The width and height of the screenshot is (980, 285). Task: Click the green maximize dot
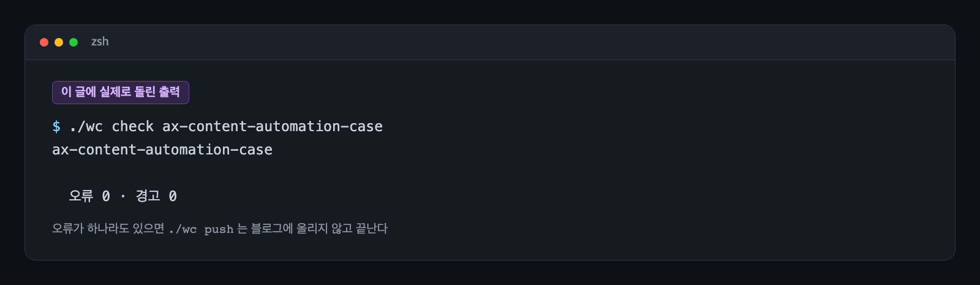73,42
